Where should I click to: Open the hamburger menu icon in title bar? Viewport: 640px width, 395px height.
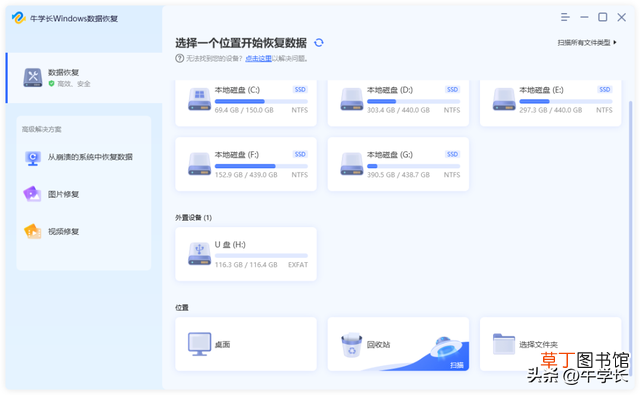565,17
